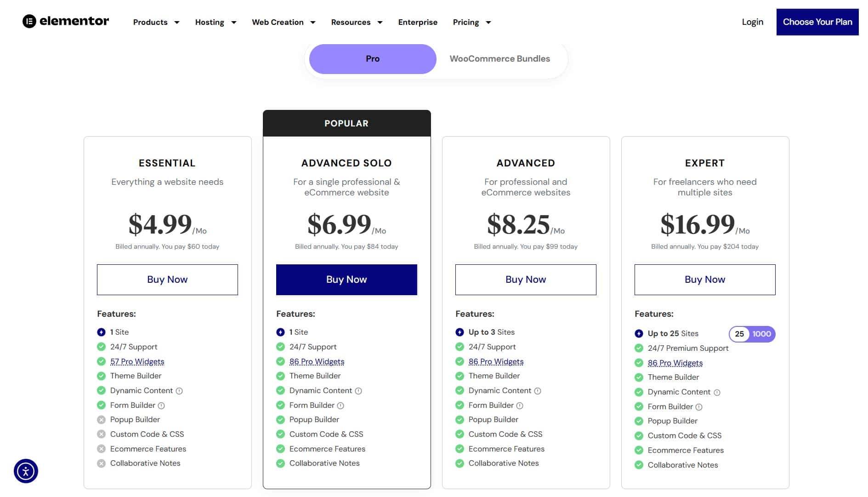Click Form Builder info icon in Advanced Solo
This screenshot has height=497, width=868.
340,406
